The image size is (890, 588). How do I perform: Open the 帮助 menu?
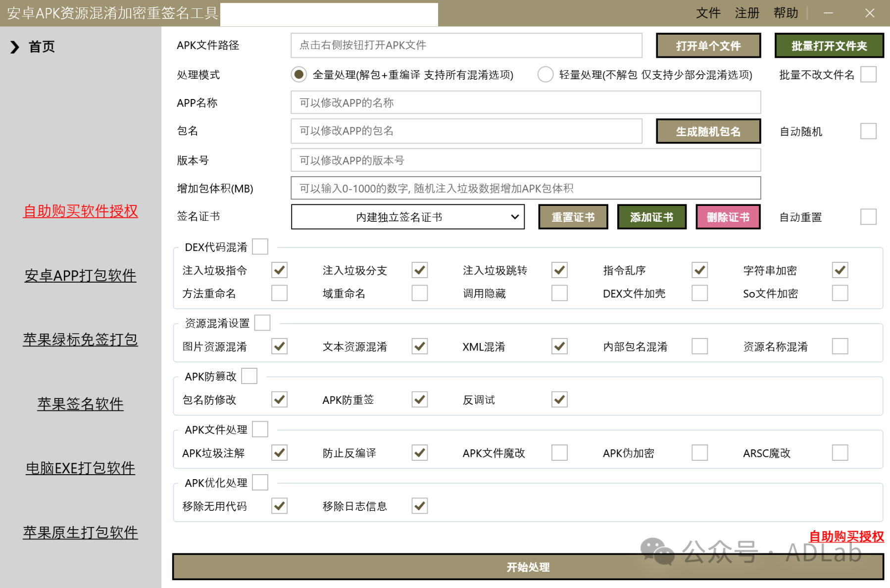click(x=786, y=13)
